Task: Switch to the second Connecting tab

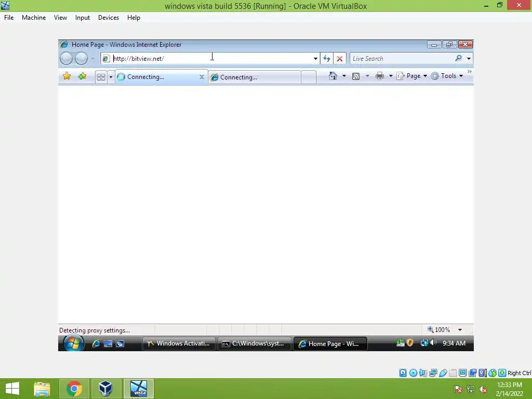Action: point(255,77)
